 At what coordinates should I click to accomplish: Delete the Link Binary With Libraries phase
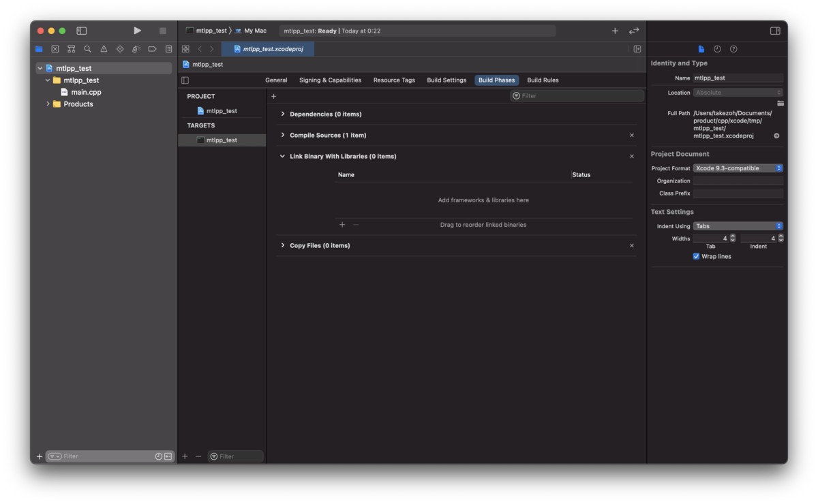click(631, 157)
